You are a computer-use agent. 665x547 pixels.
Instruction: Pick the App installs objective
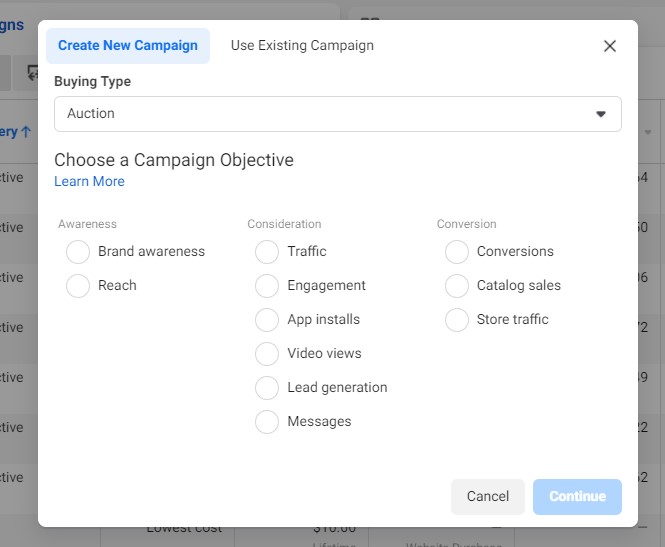click(x=267, y=320)
